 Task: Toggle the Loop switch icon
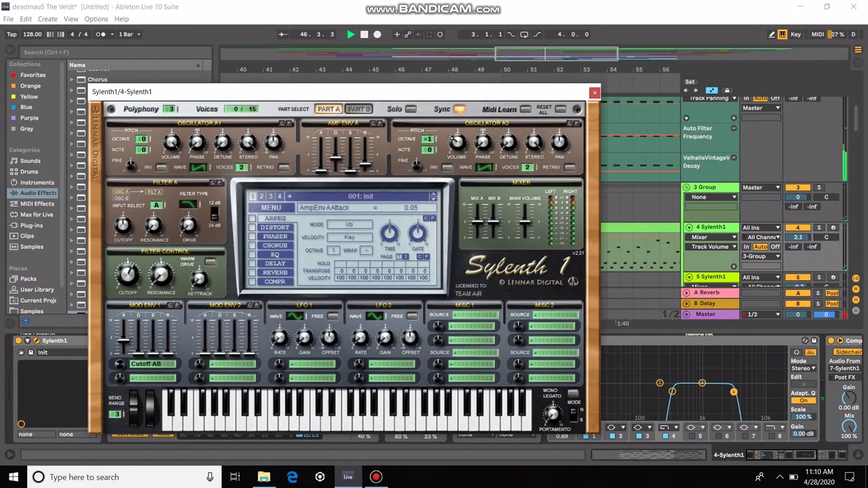coord(524,35)
